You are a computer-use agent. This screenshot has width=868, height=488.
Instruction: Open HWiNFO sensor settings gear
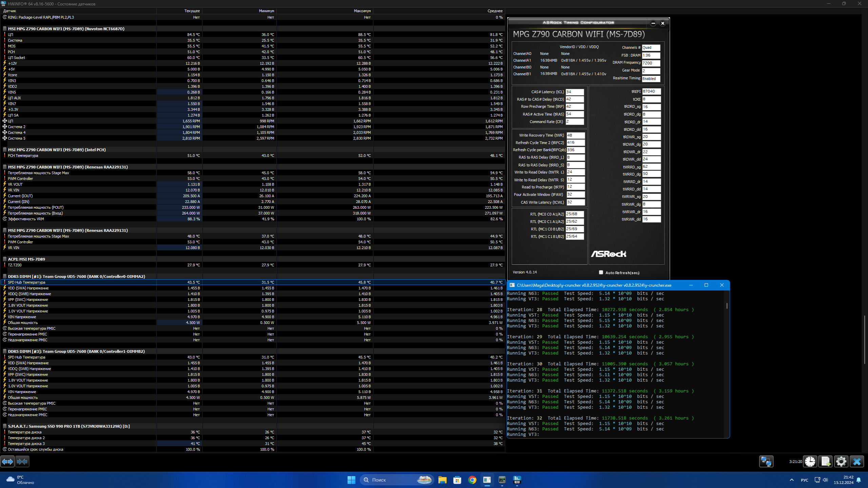(841, 461)
